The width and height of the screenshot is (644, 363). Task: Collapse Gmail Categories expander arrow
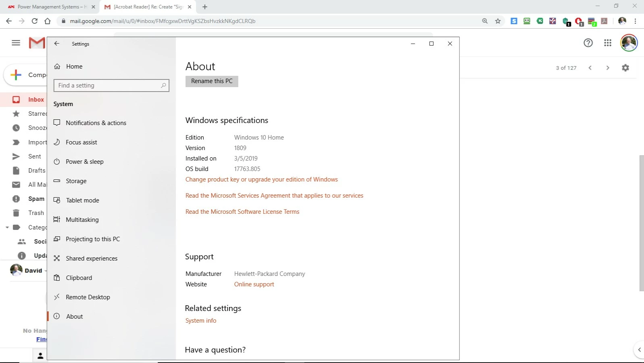(7, 227)
